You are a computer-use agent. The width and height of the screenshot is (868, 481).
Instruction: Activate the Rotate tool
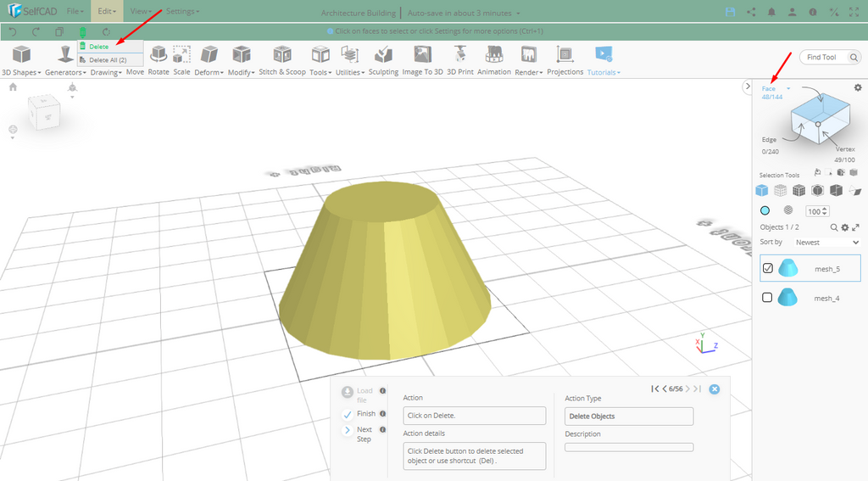[159, 55]
